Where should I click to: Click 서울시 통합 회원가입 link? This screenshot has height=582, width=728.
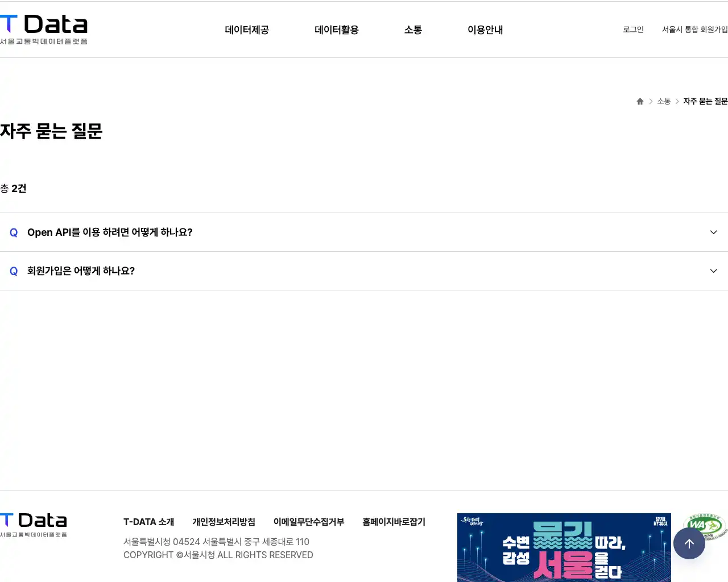tap(694, 30)
